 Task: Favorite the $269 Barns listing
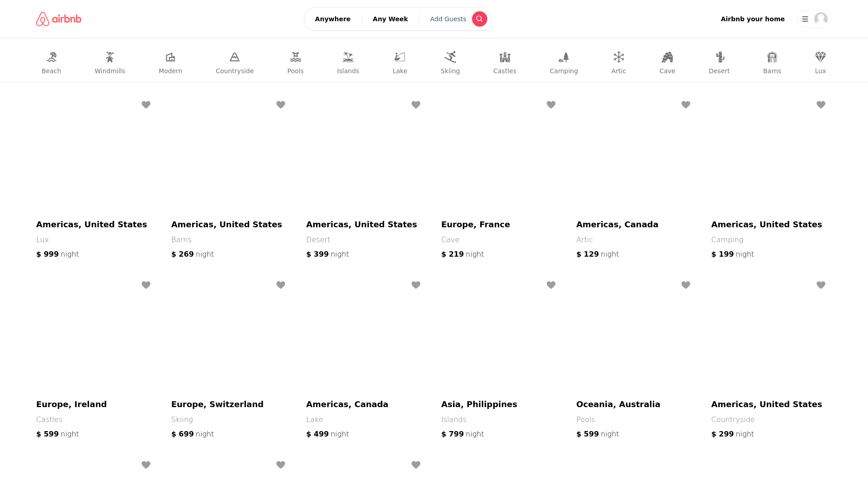[x=281, y=105]
